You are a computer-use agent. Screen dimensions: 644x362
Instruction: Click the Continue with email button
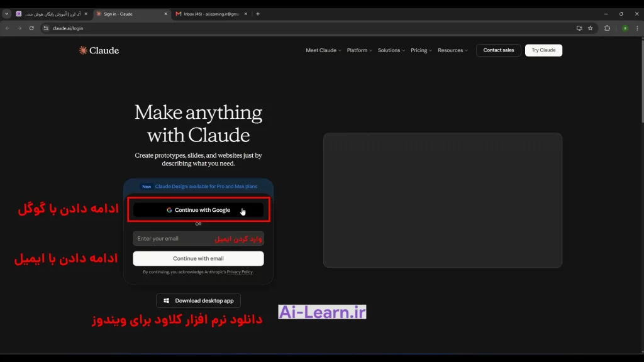pyautogui.click(x=198, y=258)
